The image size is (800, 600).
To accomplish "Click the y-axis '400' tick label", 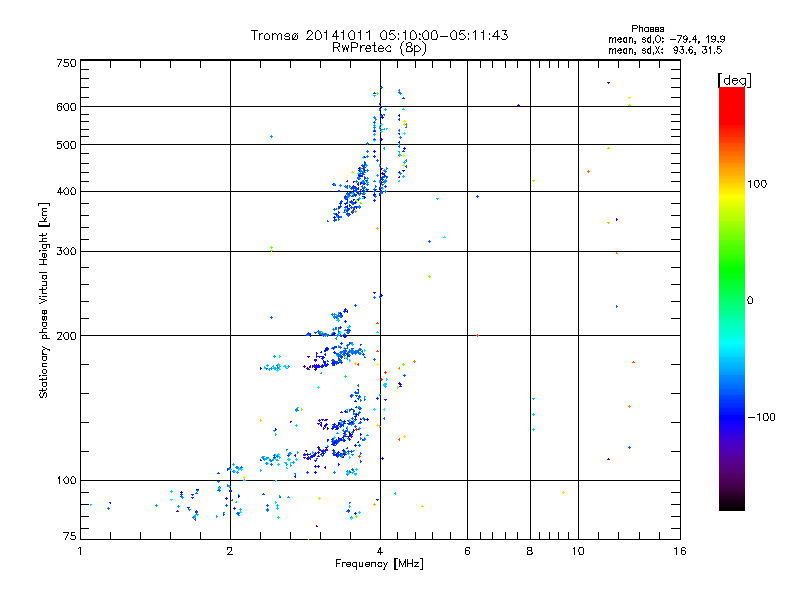I will coord(66,191).
